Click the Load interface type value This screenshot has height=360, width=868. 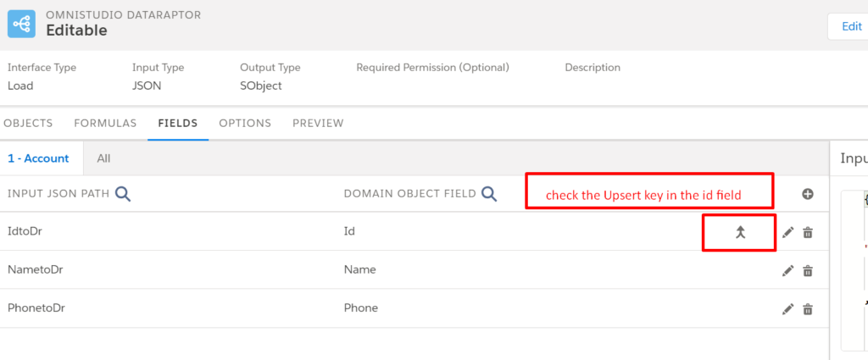pos(20,86)
